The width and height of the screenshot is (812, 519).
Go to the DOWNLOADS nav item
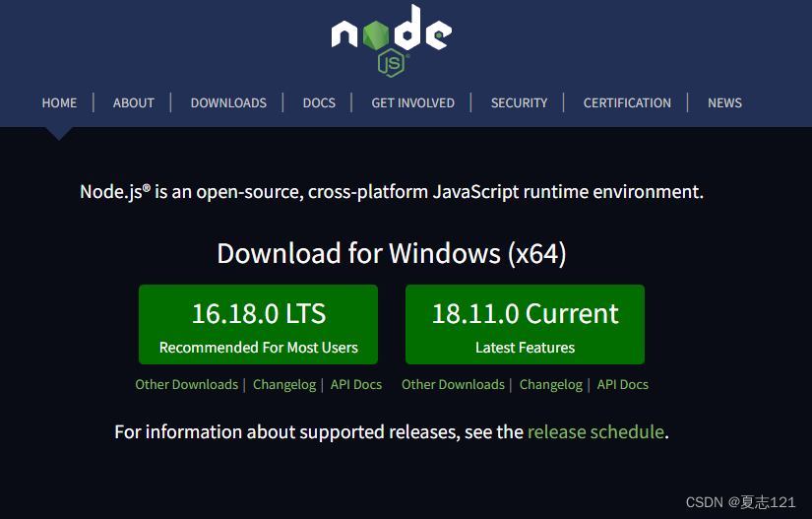(228, 103)
